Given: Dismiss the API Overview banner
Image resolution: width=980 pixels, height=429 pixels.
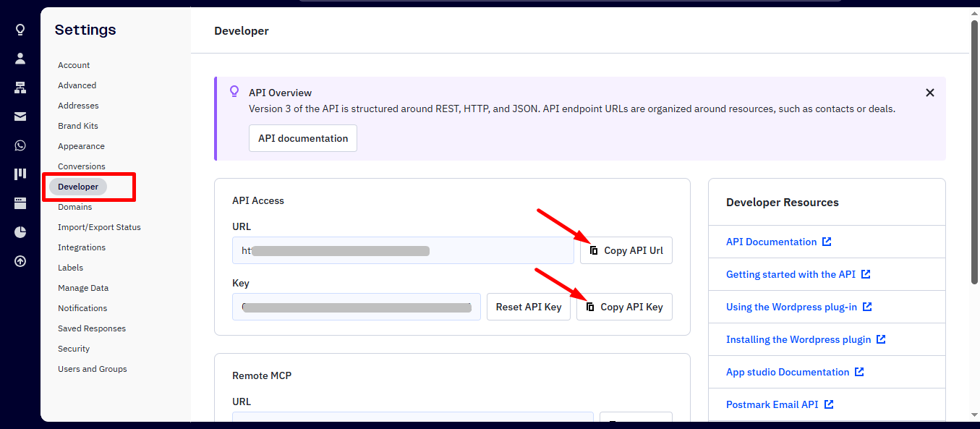Looking at the screenshot, I should click(x=929, y=92).
